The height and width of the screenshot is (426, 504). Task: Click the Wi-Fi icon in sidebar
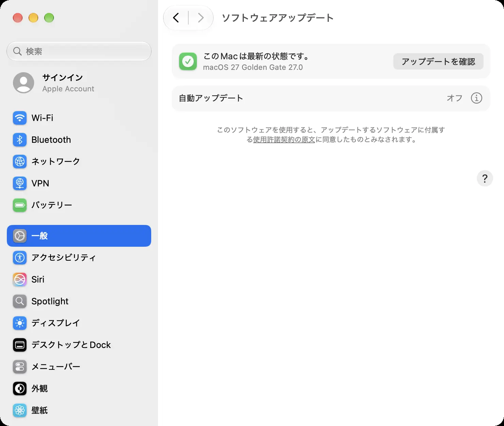[x=20, y=118]
